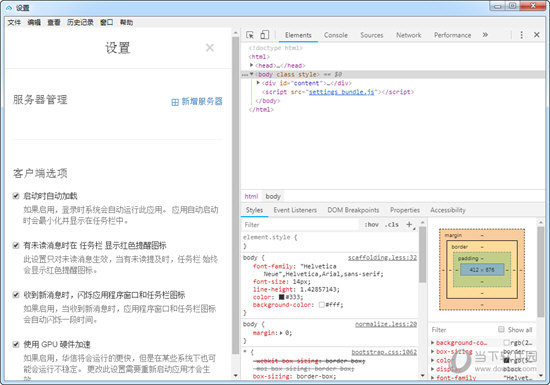
Task: Switch to the Sources tab
Action: click(371, 35)
